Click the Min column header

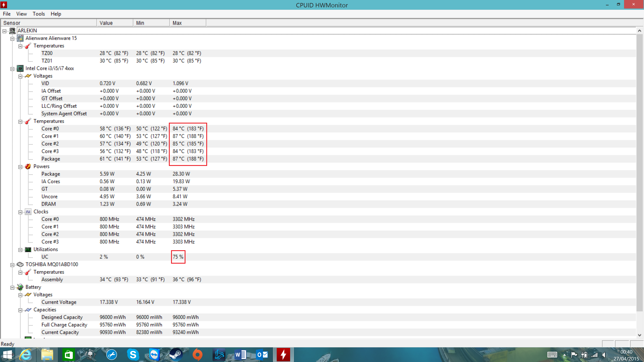pos(151,23)
